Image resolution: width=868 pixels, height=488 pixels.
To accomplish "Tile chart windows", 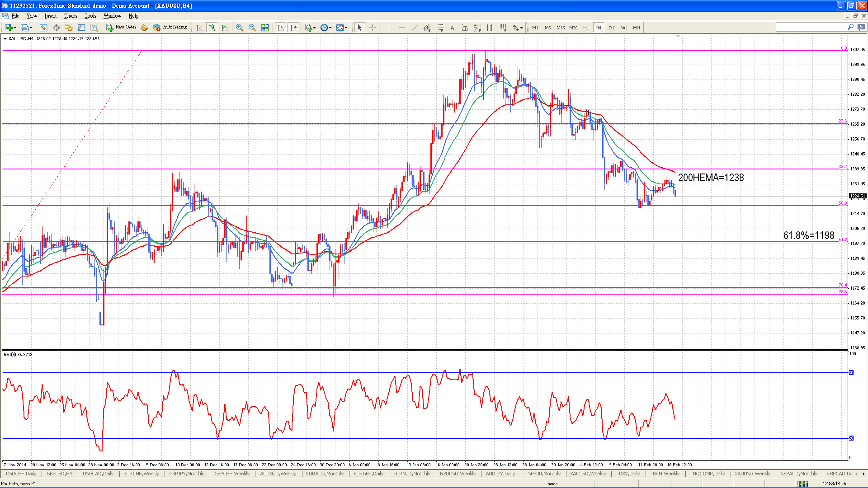I will [265, 28].
